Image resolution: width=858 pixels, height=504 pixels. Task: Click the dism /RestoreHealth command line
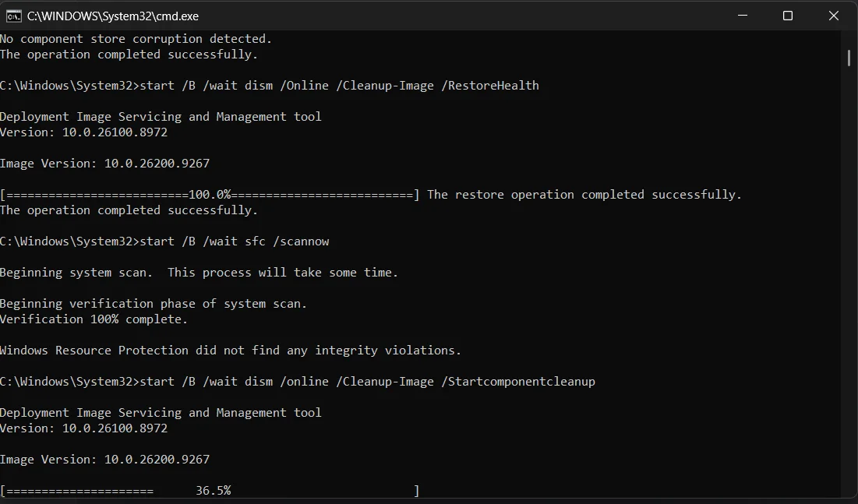pyautogui.click(x=269, y=86)
